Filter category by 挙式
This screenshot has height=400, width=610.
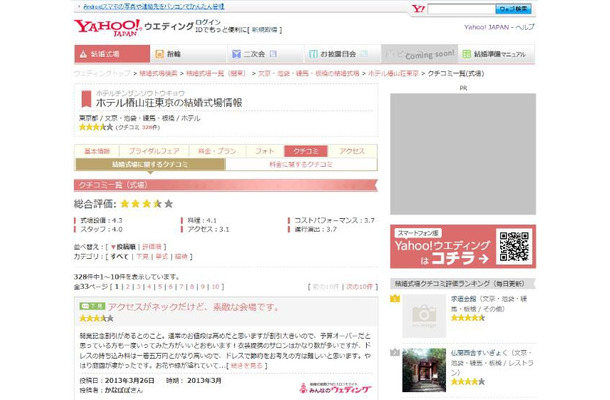(162, 257)
